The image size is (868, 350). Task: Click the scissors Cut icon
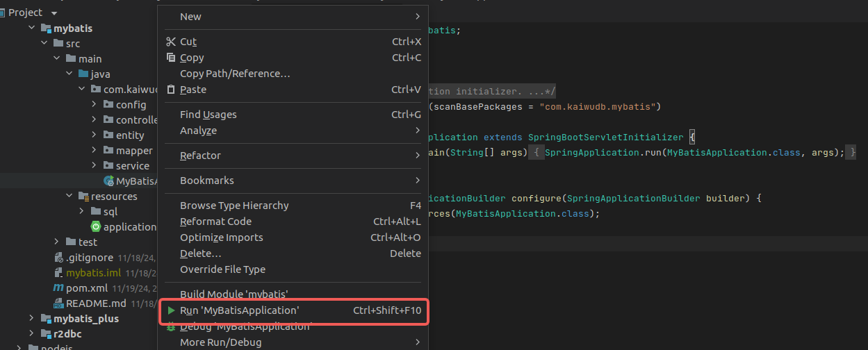click(171, 42)
